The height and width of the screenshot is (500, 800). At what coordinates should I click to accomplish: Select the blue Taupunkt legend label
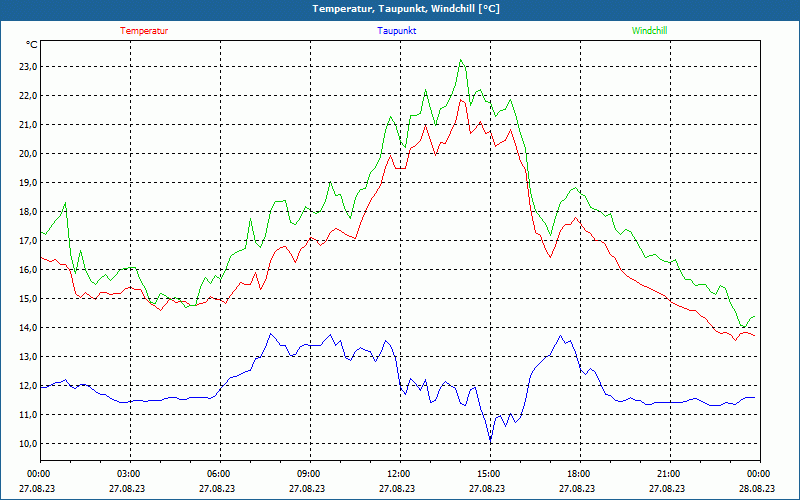point(397,31)
